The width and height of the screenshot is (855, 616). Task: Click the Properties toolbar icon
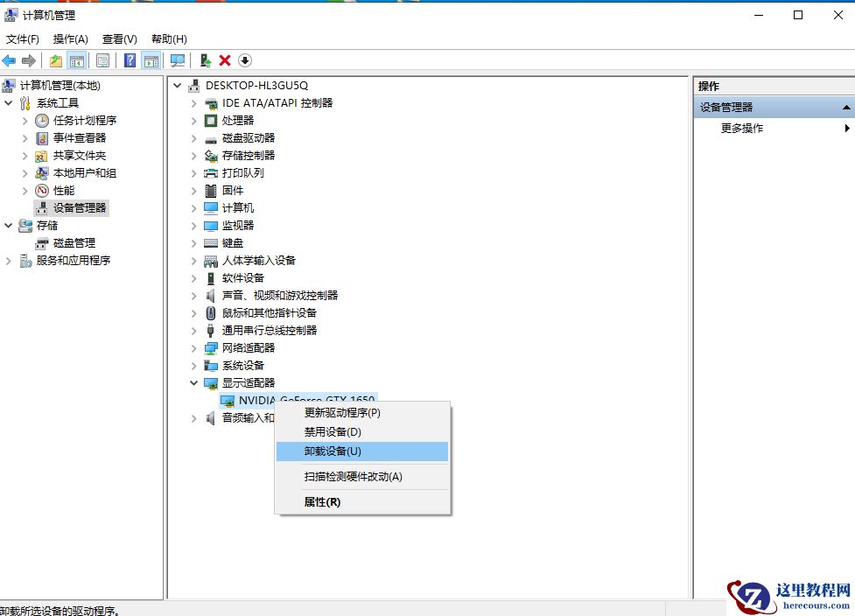coord(103,59)
